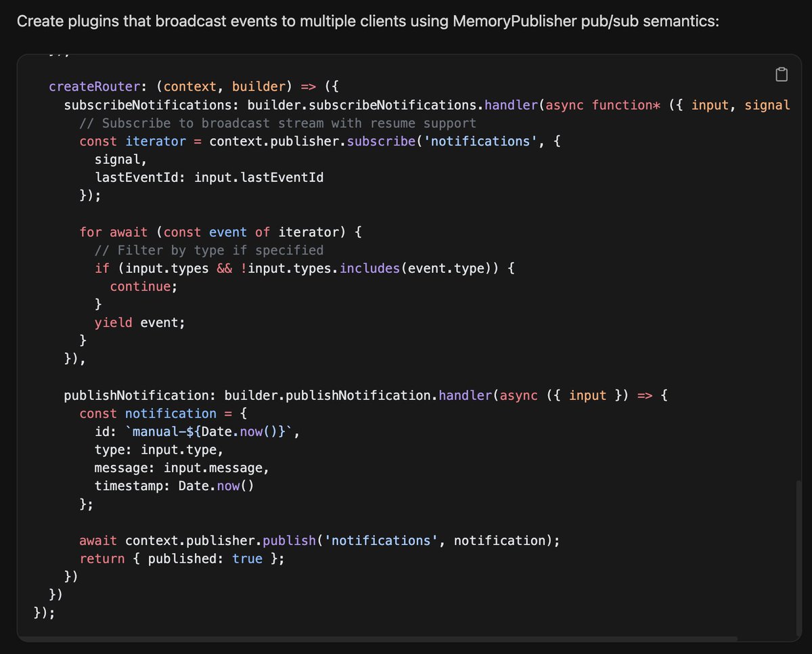Click the 'await context.publisher.publish' line

(x=320, y=541)
